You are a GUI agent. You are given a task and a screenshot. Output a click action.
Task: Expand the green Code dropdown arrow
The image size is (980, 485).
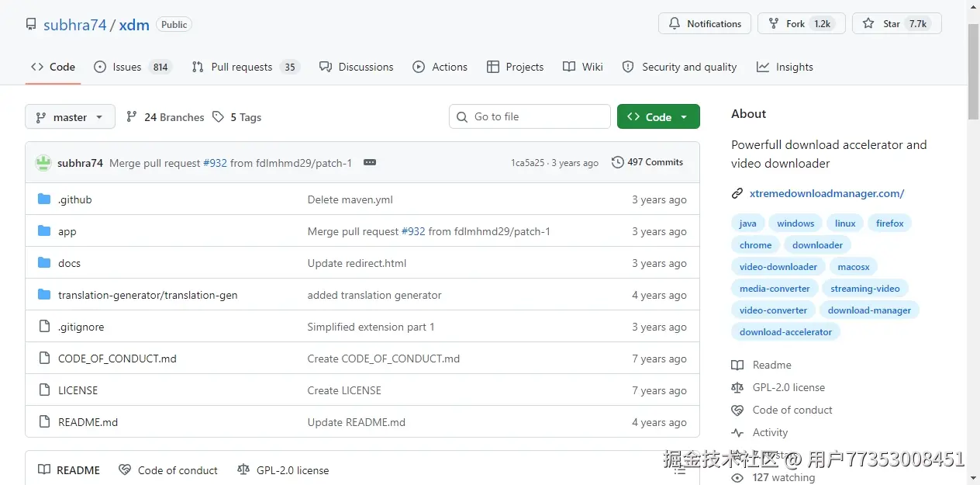pos(684,117)
